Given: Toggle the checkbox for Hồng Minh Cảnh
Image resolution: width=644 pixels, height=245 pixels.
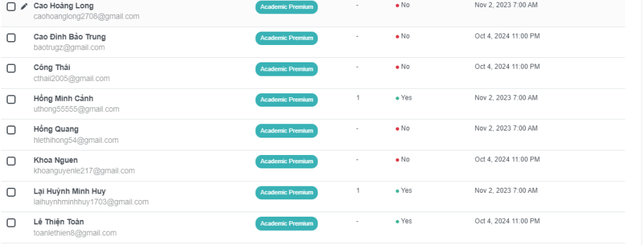Looking at the screenshot, I should click(x=11, y=99).
